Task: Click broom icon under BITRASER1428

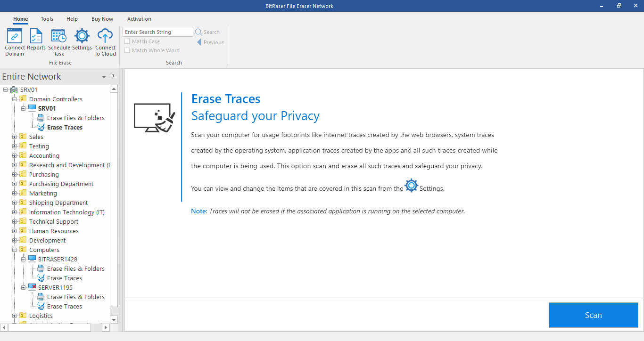Action: [41, 278]
